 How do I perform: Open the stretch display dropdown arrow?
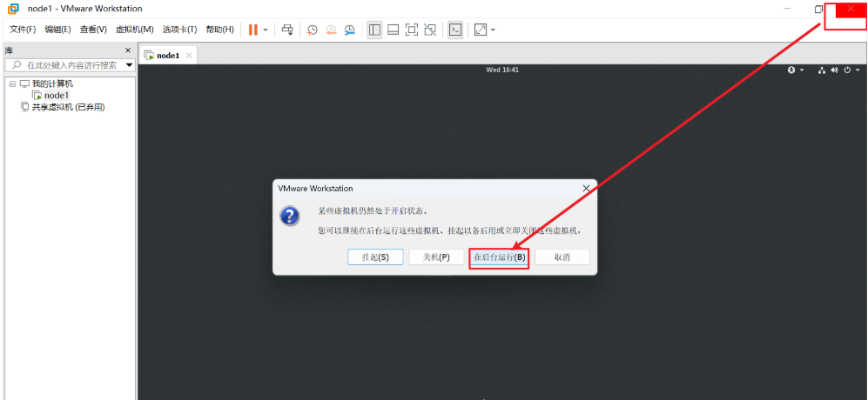pyautogui.click(x=493, y=30)
